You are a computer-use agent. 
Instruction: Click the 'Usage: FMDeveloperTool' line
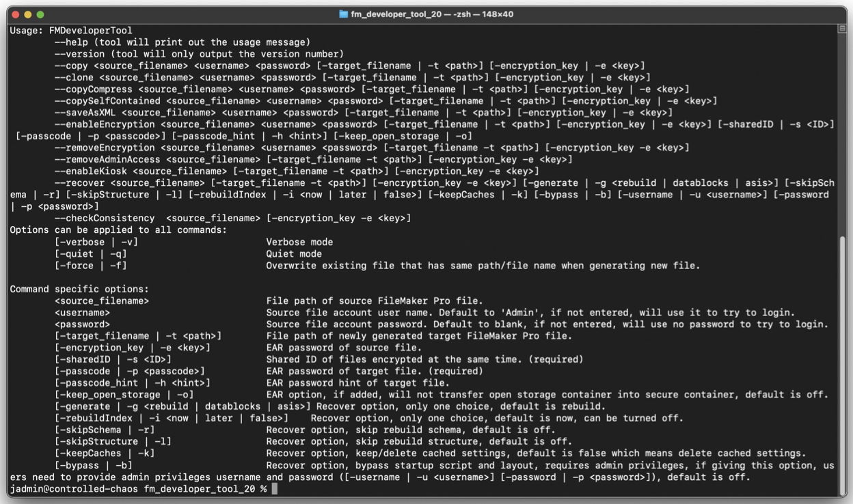coord(71,30)
